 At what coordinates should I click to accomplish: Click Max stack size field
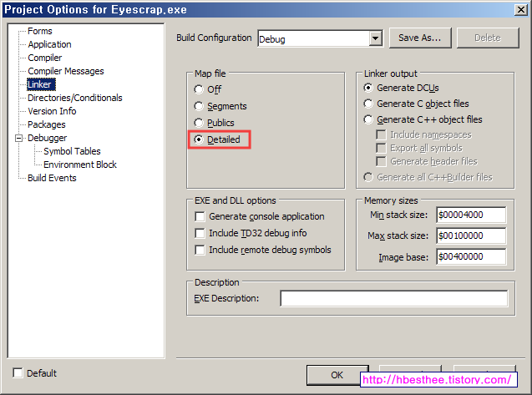[471, 235]
